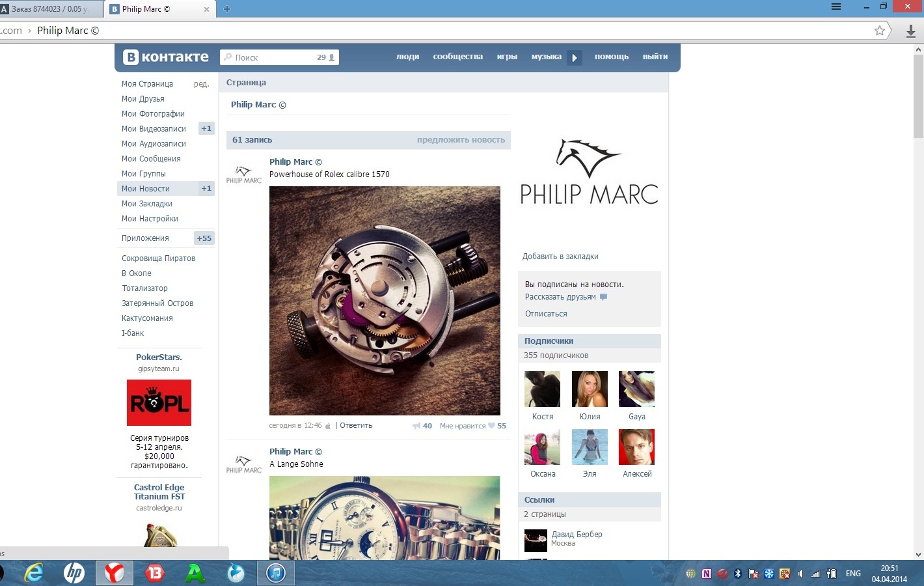This screenshot has height=586, width=924.
Task: Click Рассказать друзьям
Action: coord(560,297)
